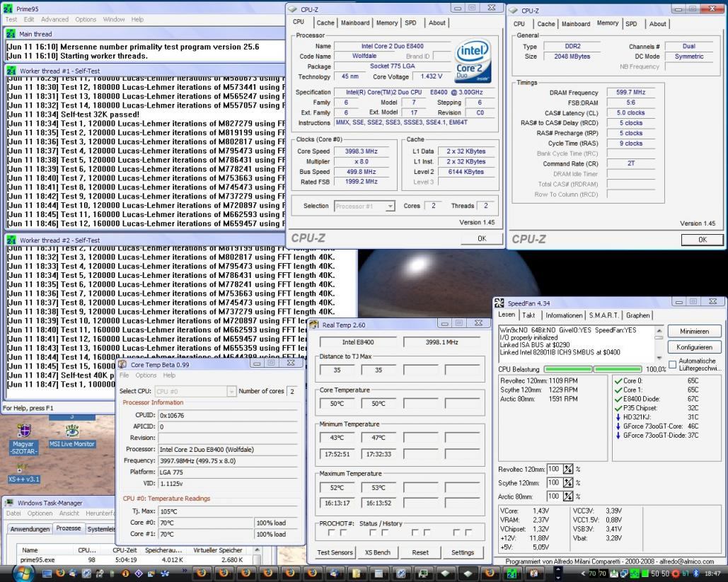The height and width of the screenshot is (582, 728).
Task: Click the right CPU Belastung load bar
Action: click(618, 369)
